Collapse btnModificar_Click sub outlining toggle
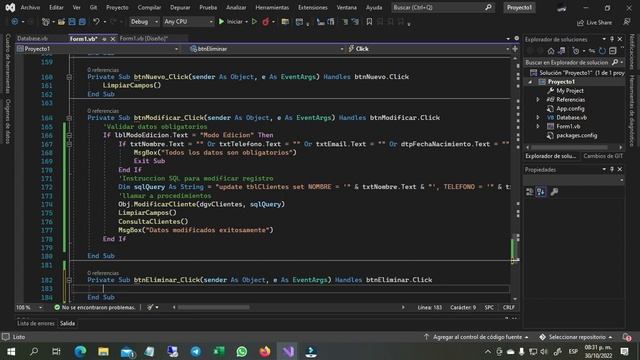 [x=69, y=118]
